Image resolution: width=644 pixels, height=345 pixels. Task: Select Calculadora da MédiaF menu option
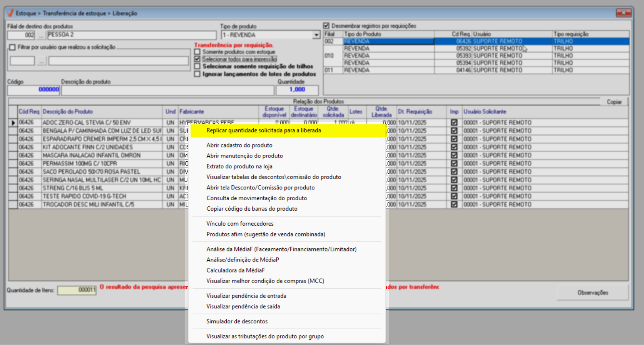pos(235,270)
